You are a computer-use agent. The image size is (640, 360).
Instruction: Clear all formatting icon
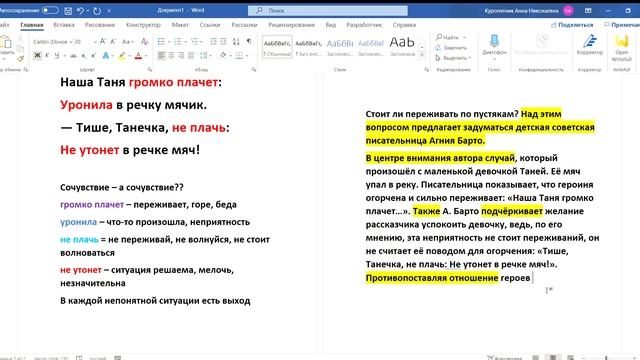144,42
